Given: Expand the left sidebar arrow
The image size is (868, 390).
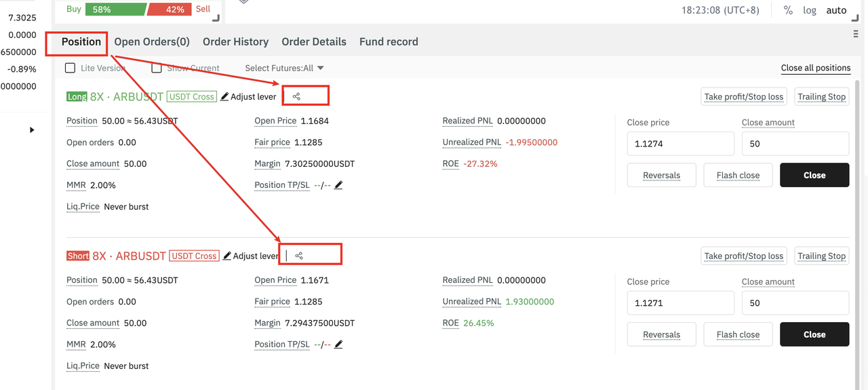Looking at the screenshot, I should coord(32,130).
